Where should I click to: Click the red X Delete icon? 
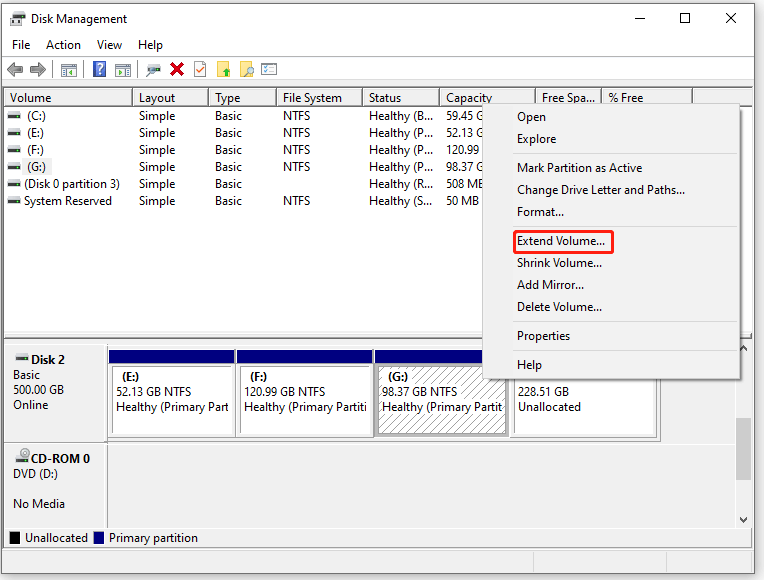point(177,70)
